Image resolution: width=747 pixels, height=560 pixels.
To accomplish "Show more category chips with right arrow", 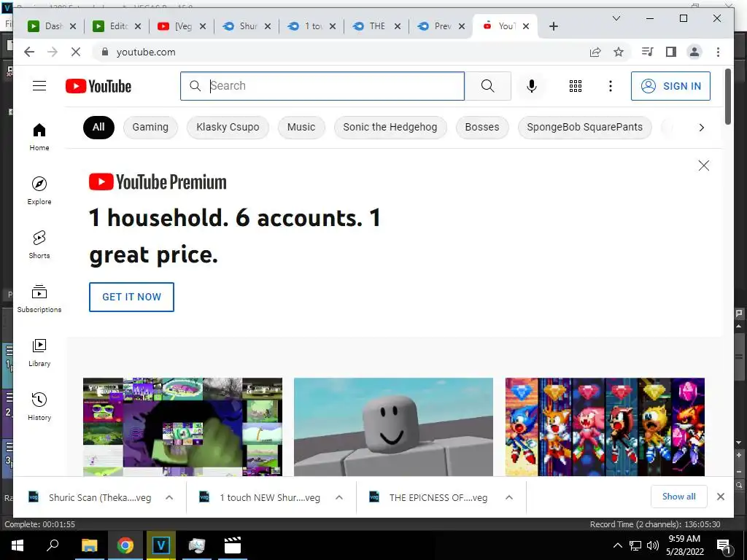I will coord(701,128).
